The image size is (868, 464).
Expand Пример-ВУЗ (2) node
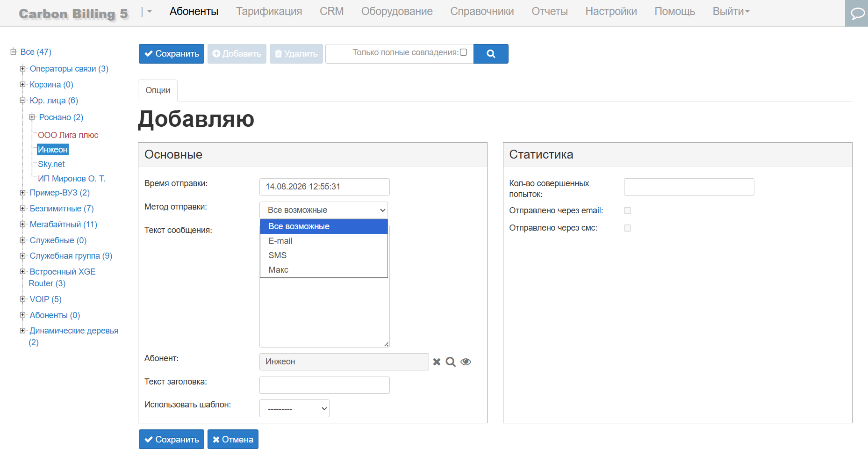(x=22, y=192)
